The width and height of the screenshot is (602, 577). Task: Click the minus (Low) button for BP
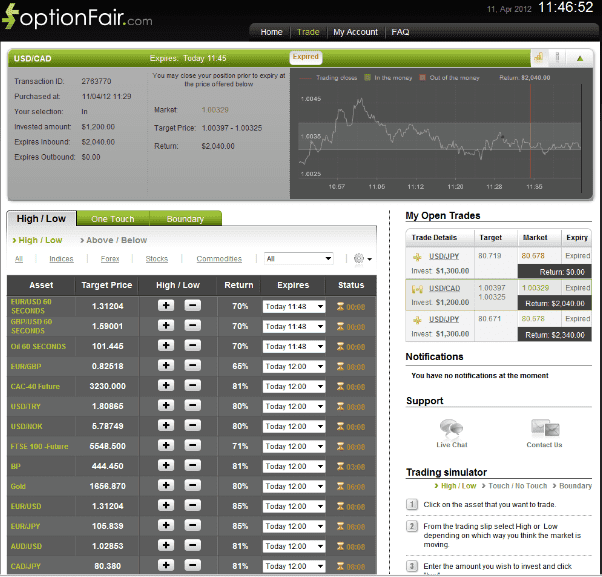point(193,465)
